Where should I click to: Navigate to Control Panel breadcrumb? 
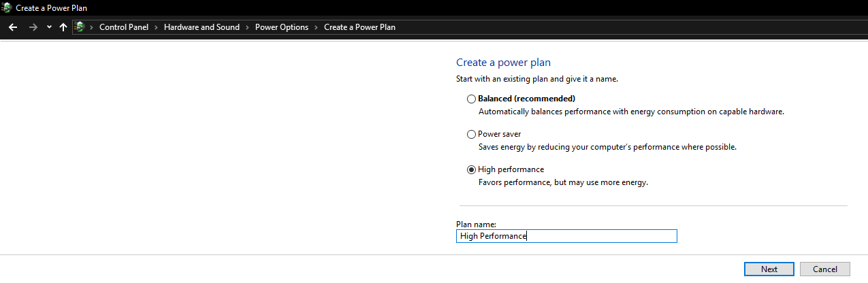point(125,27)
